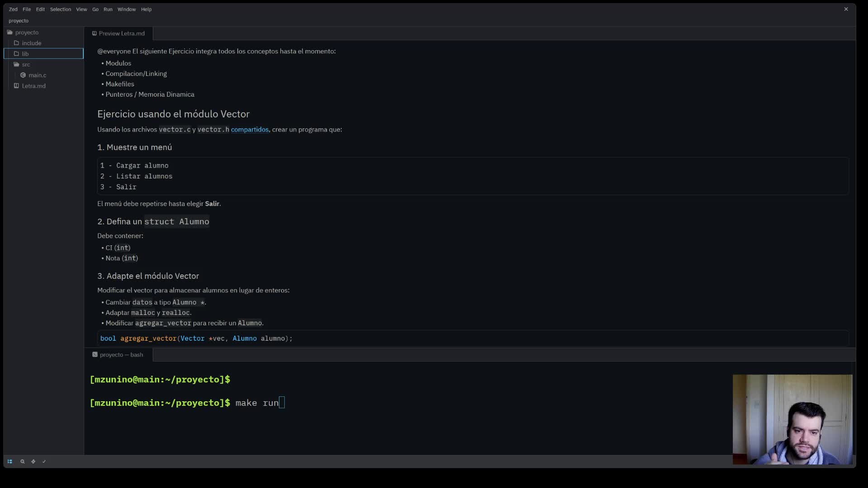The height and width of the screenshot is (488, 868).
Task: Click the '2. Defina un struct Alumno' heading
Action: (x=153, y=221)
